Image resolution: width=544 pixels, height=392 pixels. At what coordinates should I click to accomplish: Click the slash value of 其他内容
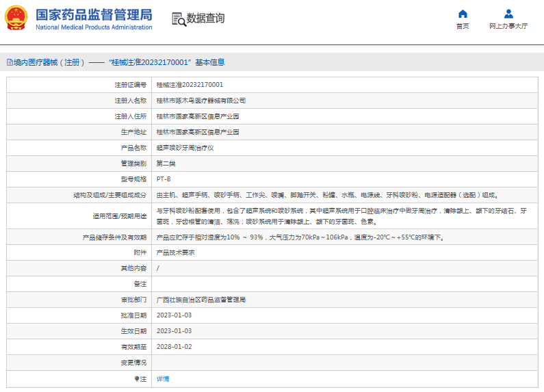158,268
